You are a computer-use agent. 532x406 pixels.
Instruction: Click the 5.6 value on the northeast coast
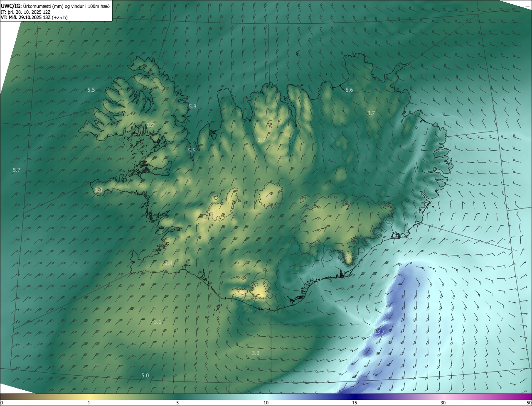(x=349, y=90)
